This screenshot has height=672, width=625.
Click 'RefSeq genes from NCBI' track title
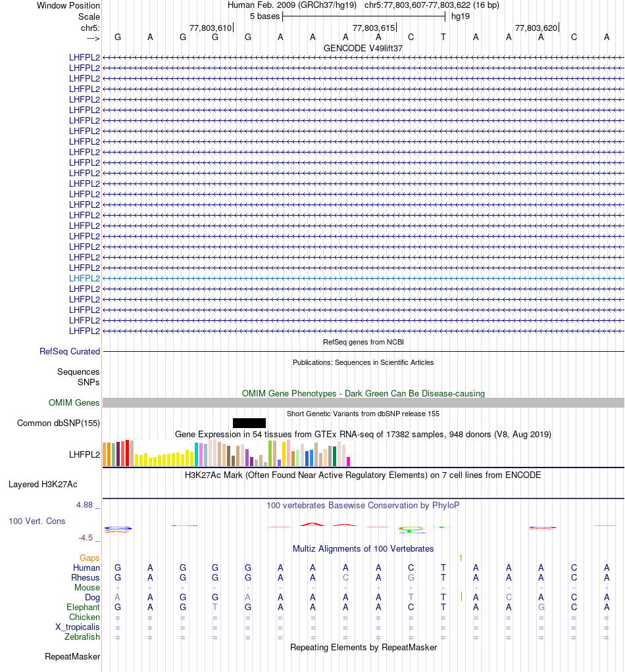(x=363, y=342)
